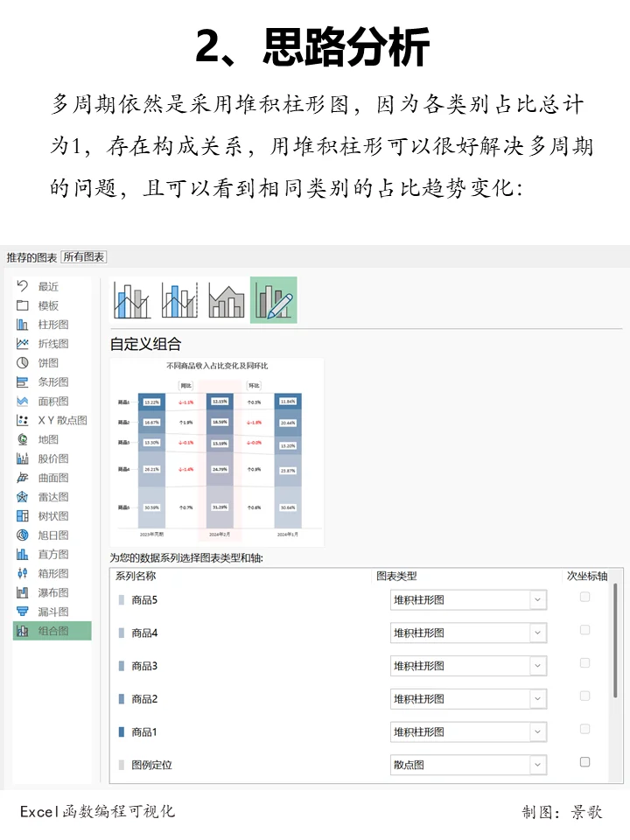Click the 自定义组合 heading
The width and height of the screenshot is (630, 840).
[146, 344]
